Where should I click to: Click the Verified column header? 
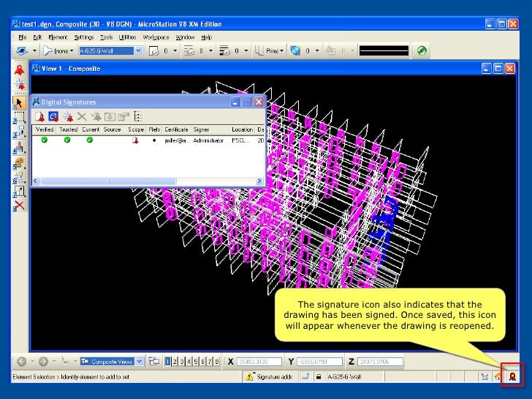pos(45,129)
